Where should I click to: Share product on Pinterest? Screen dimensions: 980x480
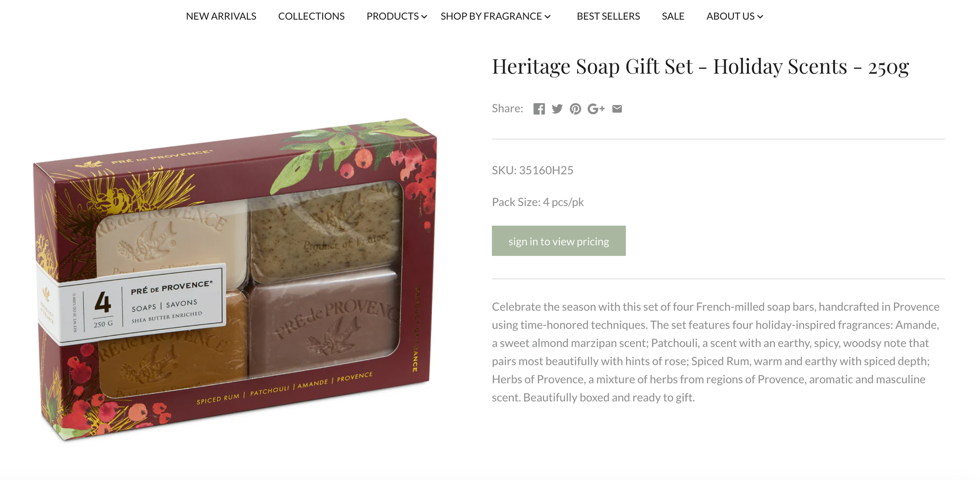575,109
